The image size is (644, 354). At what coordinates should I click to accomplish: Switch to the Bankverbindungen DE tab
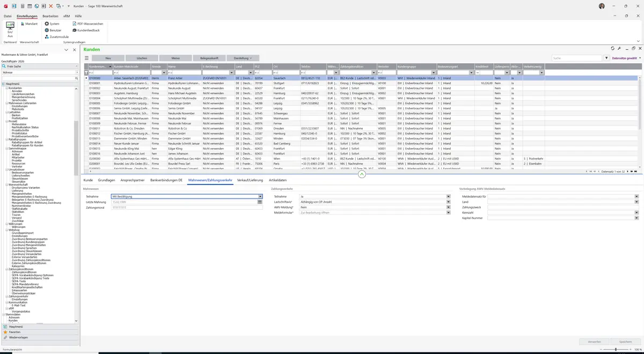(x=166, y=180)
